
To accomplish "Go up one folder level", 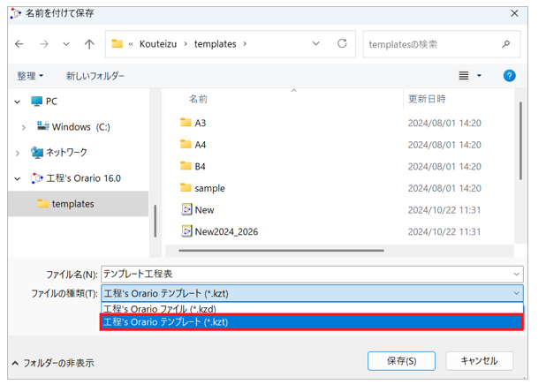I will pyautogui.click(x=89, y=44).
